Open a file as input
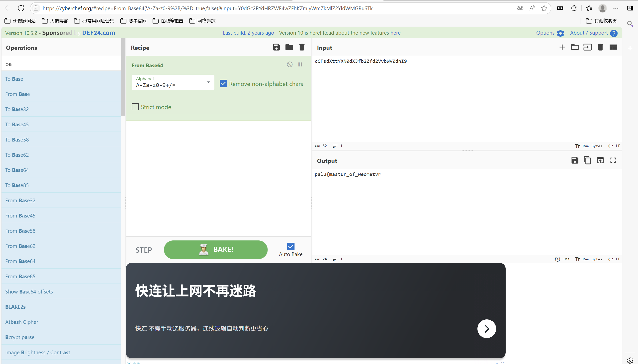This screenshot has height=364, width=638. pos(587,47)
